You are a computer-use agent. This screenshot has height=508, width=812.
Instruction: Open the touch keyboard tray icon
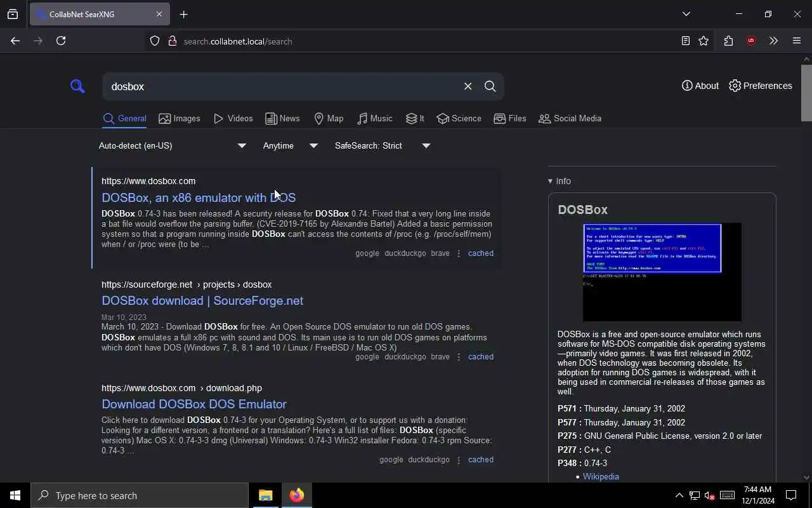tap(728, 496)
